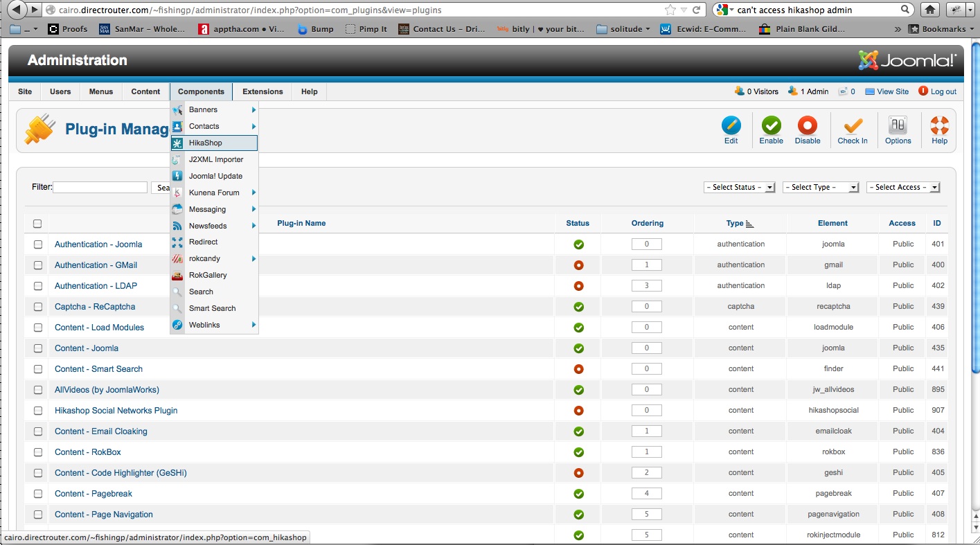The image size is (980, 545).
Task: Click the Filter text input field
Action: pyautogui.click(x=100, y=187)
